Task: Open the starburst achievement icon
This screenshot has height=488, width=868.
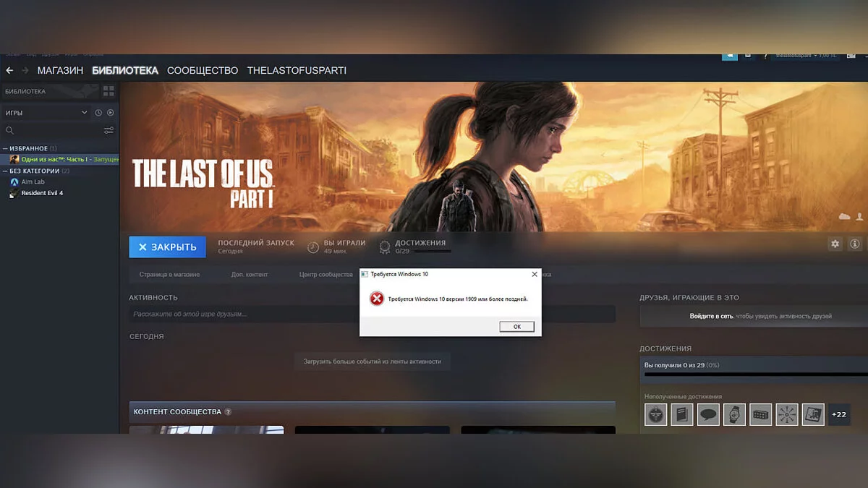Action: (x=787, y=414)
